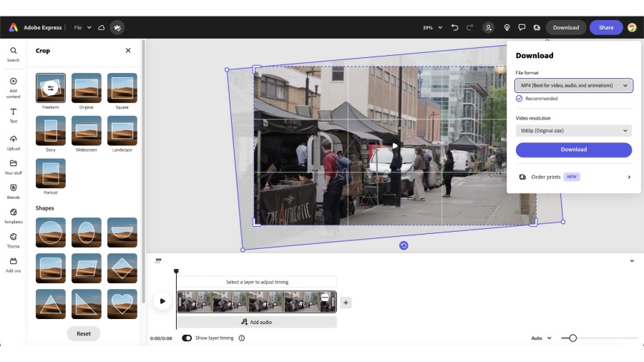Choose the oval crop shape
Screen dimensions: 644x362
pos(87,233)
